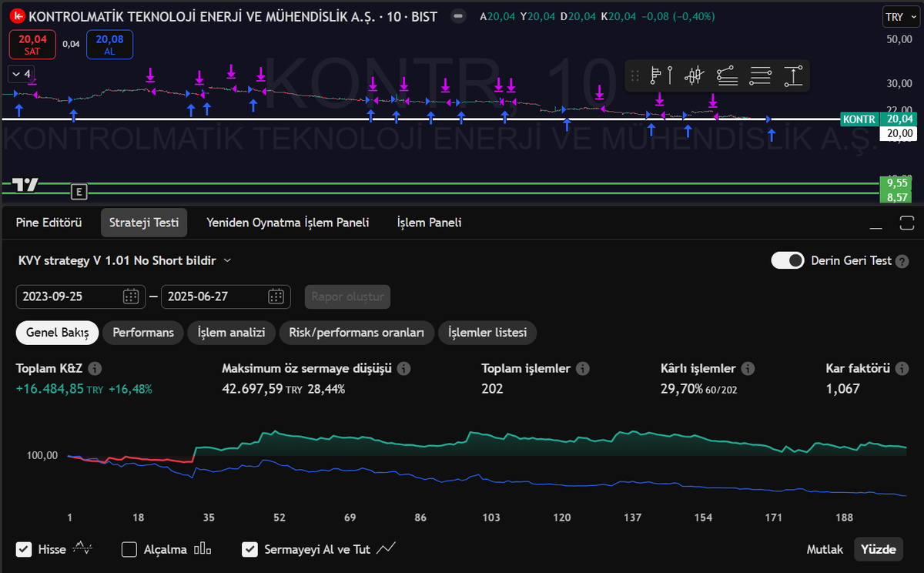Open the İşlem analizi tab
This screenshot has height=573, width=924.
[232, 333]
